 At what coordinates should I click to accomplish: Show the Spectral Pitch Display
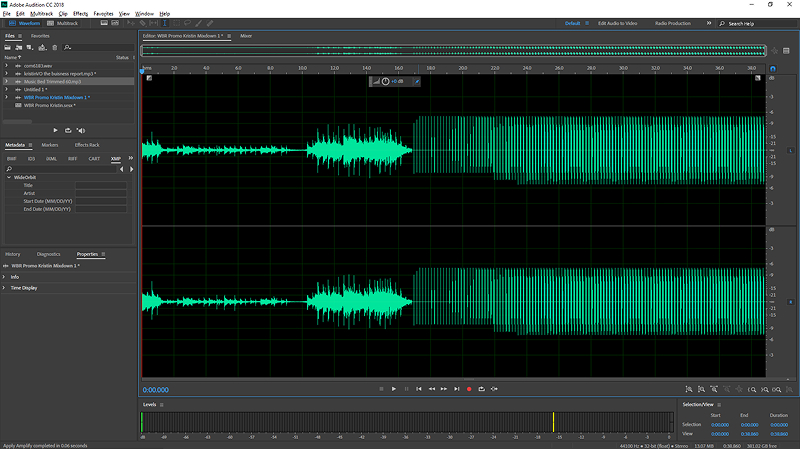click(115, 23)
